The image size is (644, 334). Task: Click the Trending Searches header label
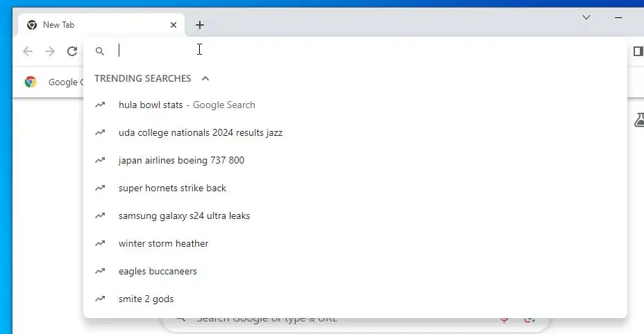pyautogui.click(x=142, y=78)
